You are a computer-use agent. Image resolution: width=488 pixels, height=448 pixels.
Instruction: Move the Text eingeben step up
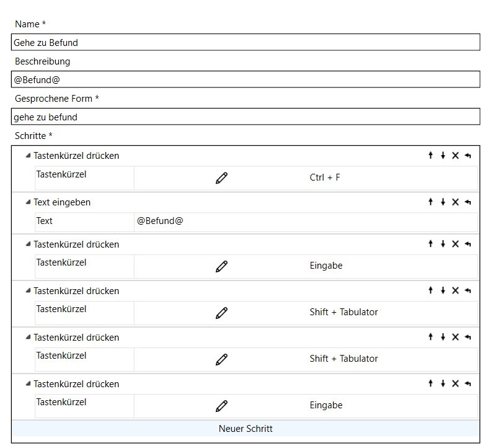click(430, 202)
